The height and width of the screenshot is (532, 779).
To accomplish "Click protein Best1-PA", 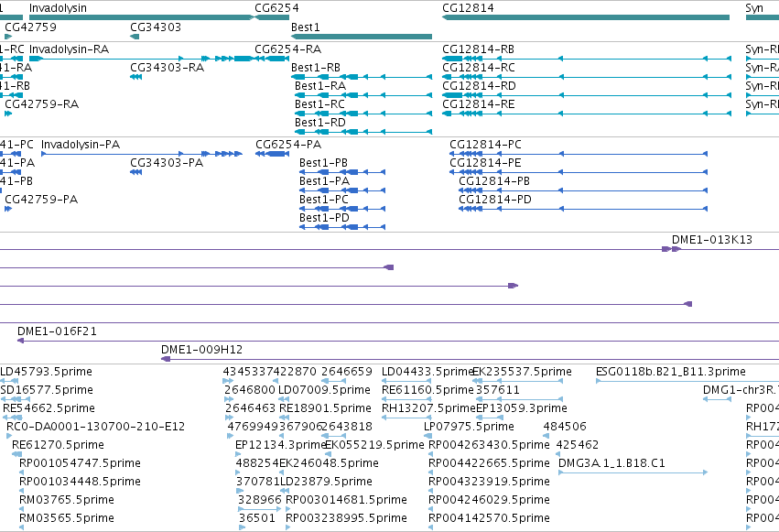I will click(342, 190).
